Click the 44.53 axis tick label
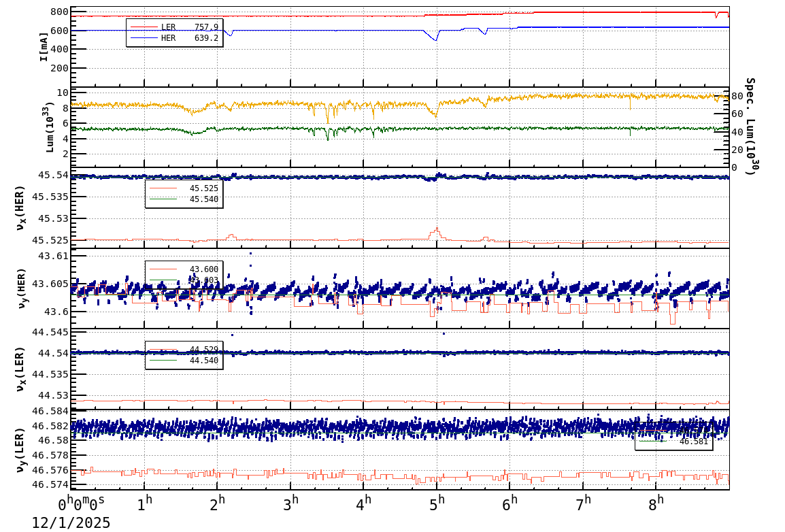The image size is (785, 532). (53, 395)
